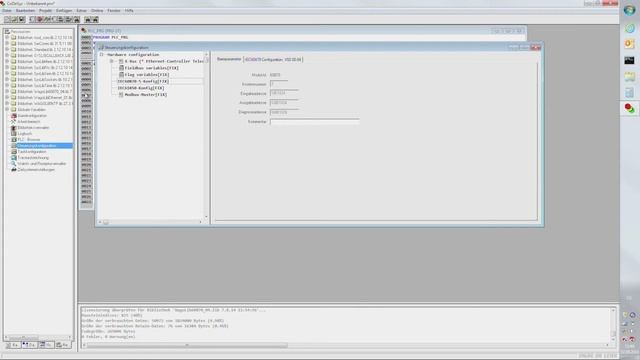
Task: Switch to the Bausteine bottom tab
Action: pyautogui.click(x=13, y=345)
